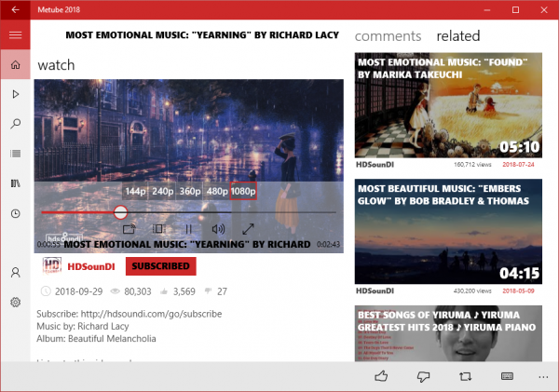This screenshot has width=559, height=392.
Task: Click the 80,303 views count
Action: tap(138, 291)
